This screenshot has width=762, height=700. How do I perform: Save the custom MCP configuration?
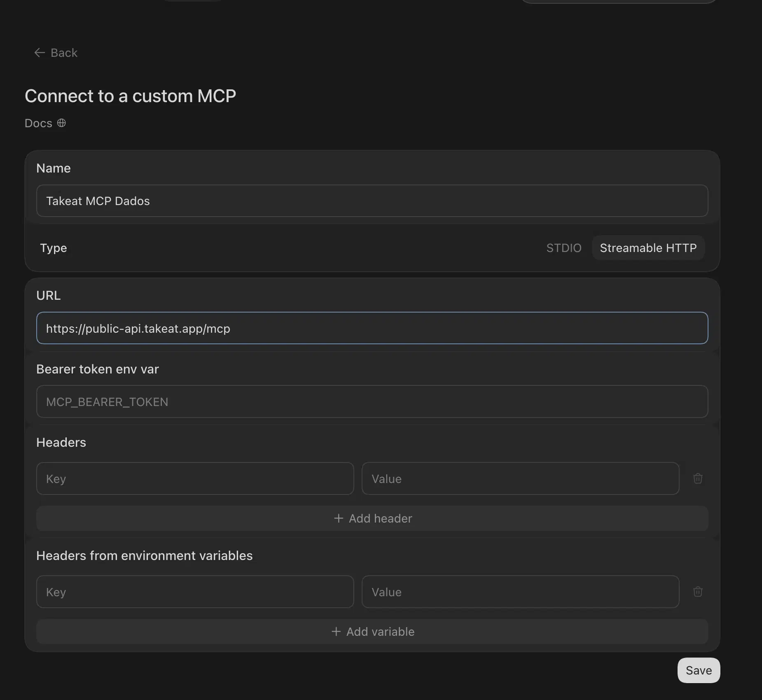click(699, 670)
